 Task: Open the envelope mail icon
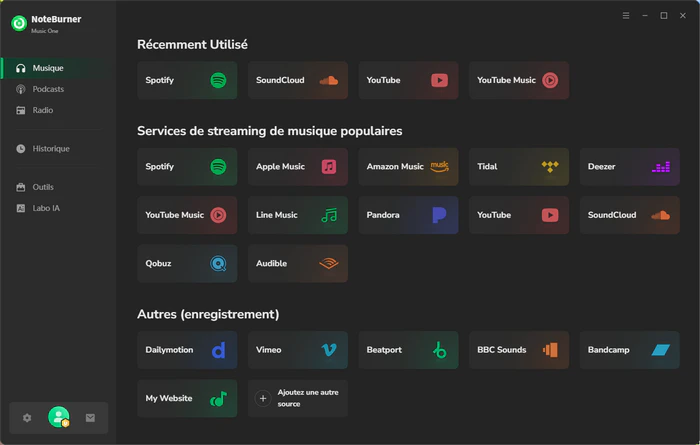click(90, 418)
